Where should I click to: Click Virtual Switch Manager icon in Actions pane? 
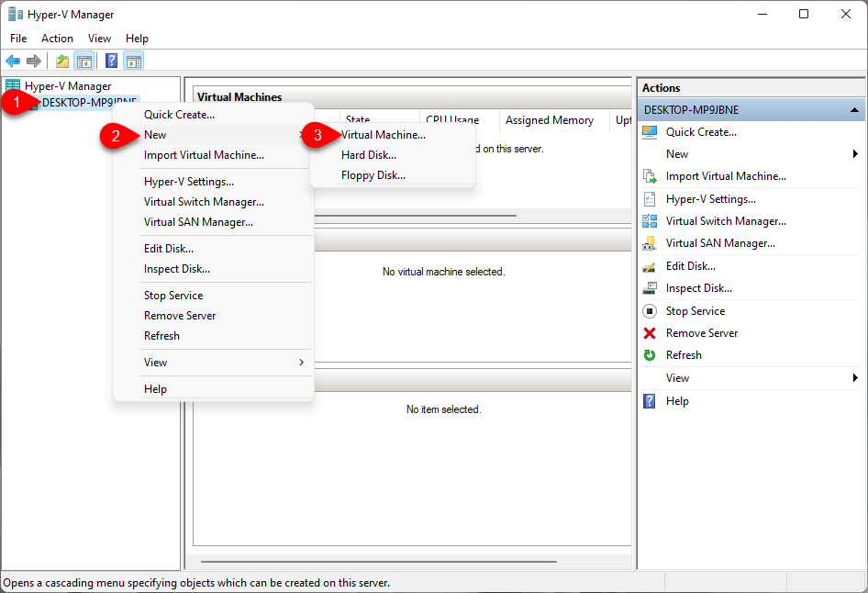point(650,221)
